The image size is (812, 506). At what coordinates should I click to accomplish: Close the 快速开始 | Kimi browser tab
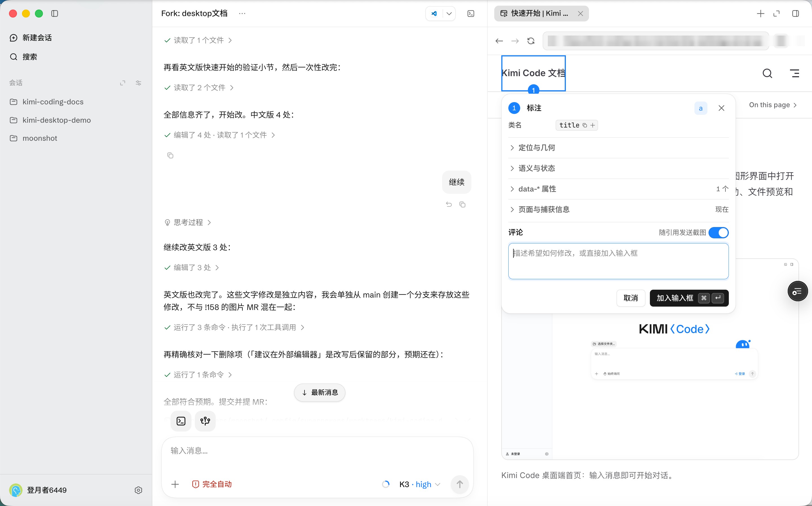(x=581, y=14)
